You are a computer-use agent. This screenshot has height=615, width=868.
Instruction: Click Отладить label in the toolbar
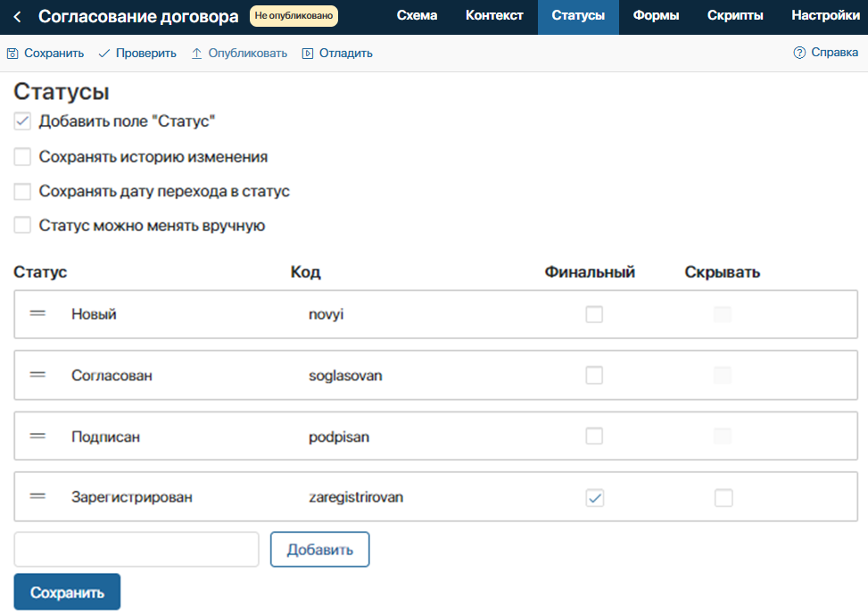346,54
